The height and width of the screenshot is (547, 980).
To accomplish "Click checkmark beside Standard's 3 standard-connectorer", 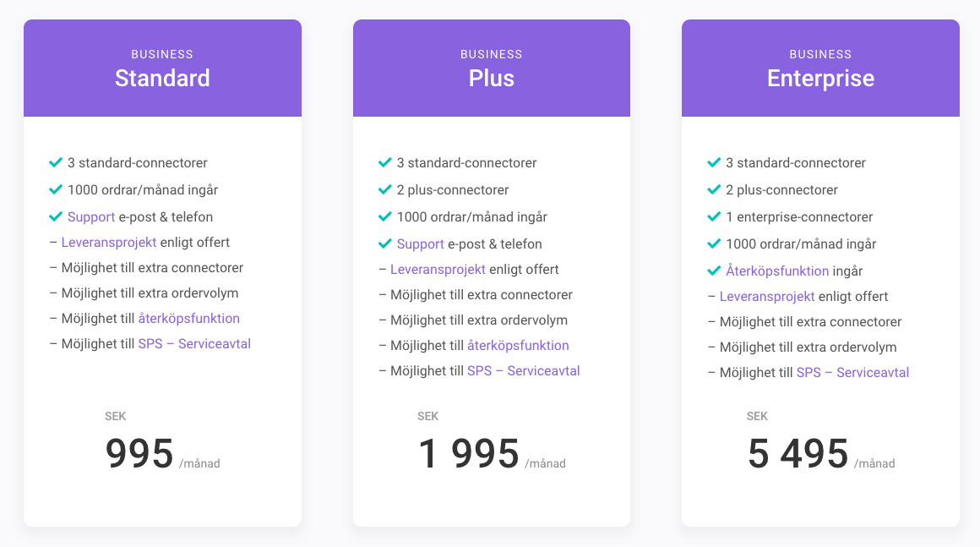I will [x=56, y=162].
